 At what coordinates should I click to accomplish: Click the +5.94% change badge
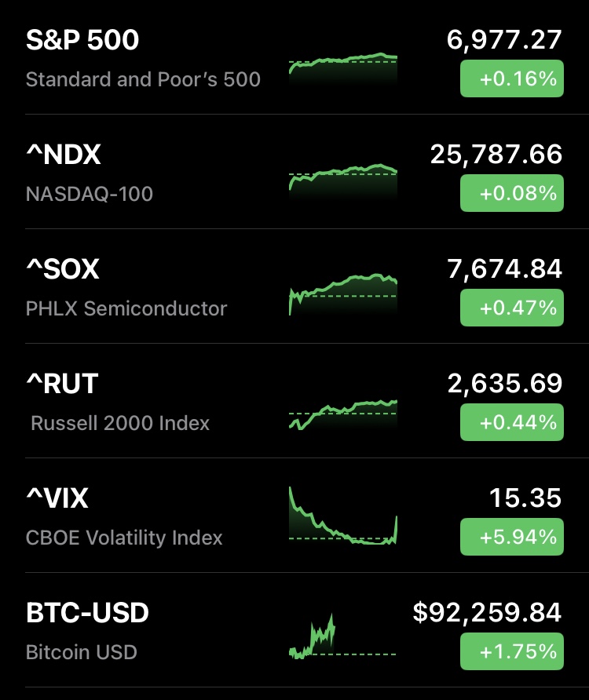511,537
